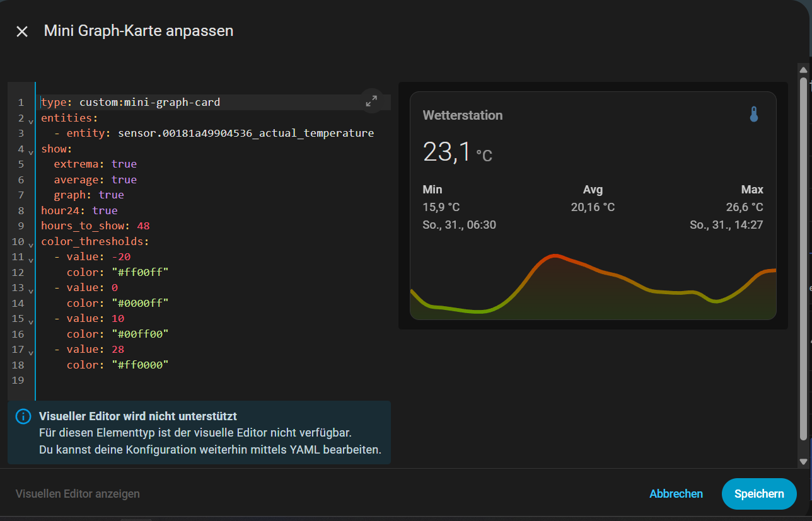The height and width of the screenshot is (521, 812).
Task: Collapse the value 10 threshold entry
Action: pyautogui.click(x=32, y=321)
